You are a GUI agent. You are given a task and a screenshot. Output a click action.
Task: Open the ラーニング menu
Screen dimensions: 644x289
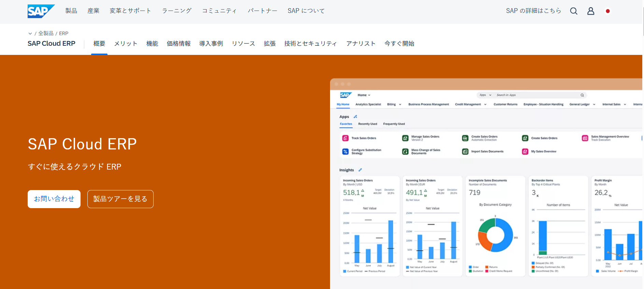[x=177, y=11]
